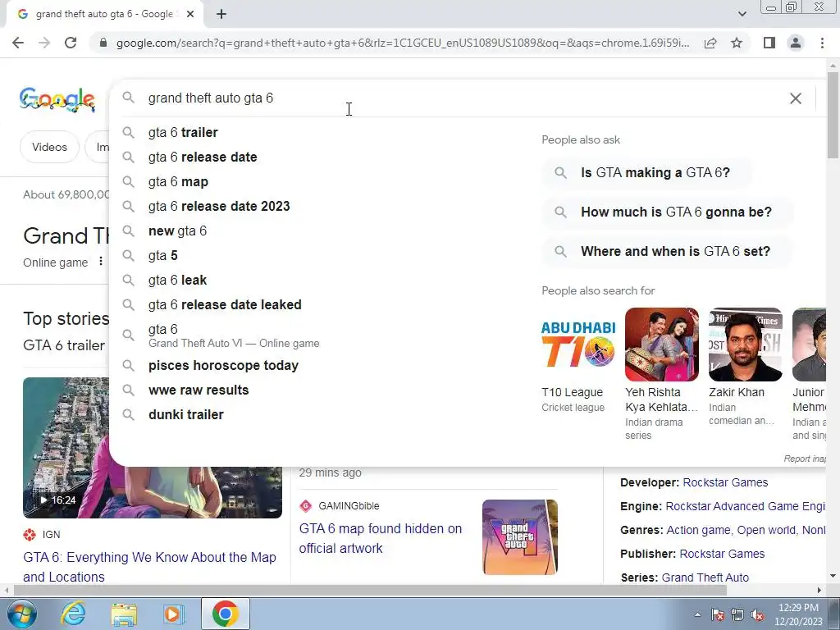Open Rockstar Games developer link
Screen dimensions: 840x630
pos(725,482)
